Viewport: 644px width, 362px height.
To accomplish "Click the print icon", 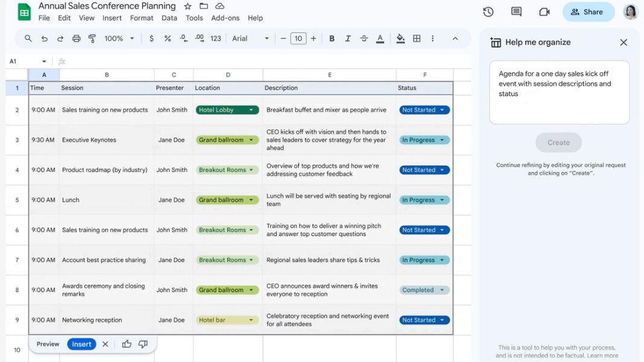I will tap(76, 39).
